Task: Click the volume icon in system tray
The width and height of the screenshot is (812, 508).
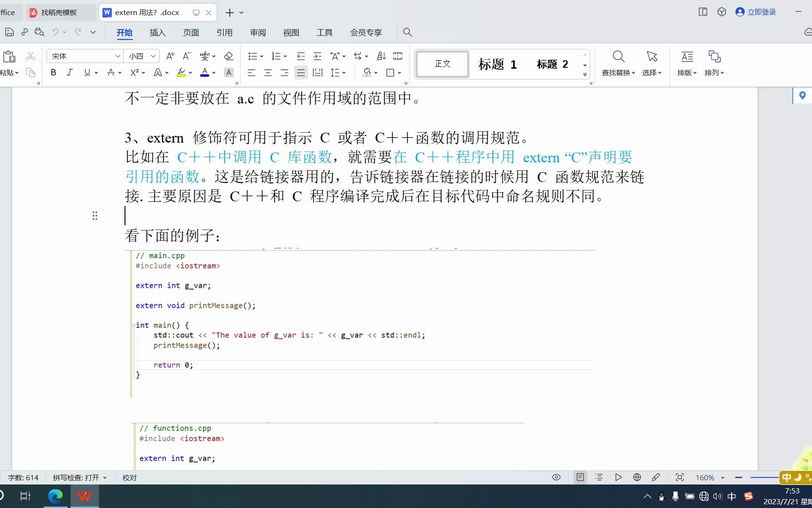Action: [717, 496]
